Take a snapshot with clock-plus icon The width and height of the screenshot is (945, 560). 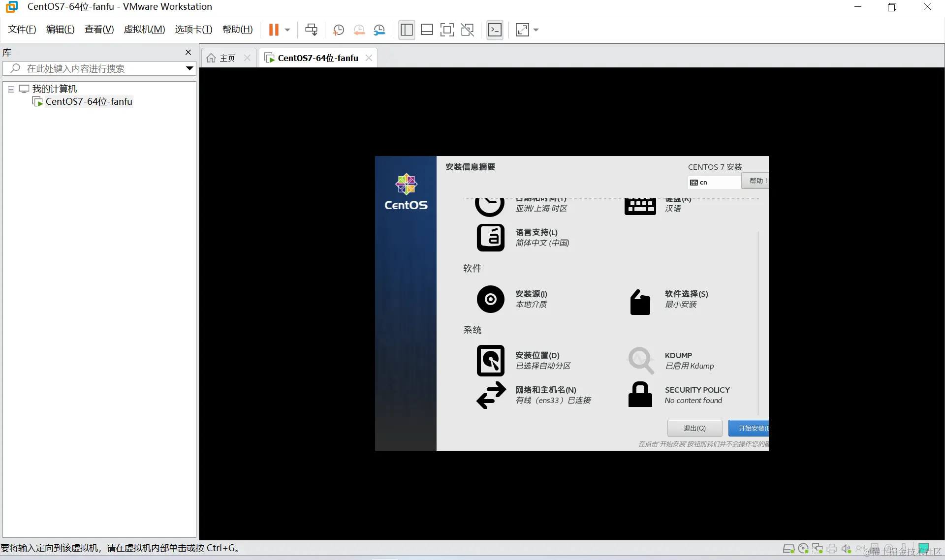pyautogui.click(x=338, y=30)
